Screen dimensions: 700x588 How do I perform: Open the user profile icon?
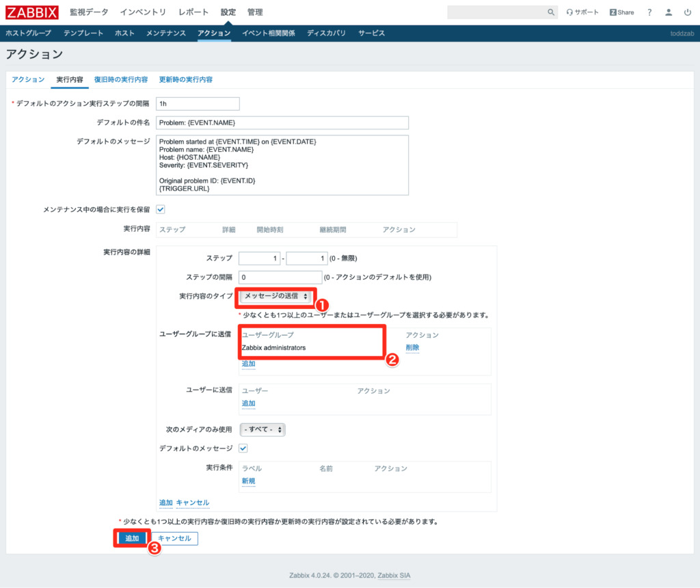pyautogui.click(x=668, y=12)
